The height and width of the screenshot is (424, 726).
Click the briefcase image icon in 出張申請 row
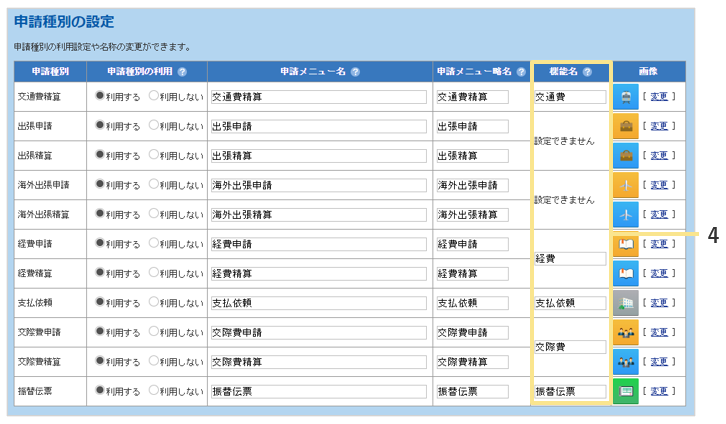click(625, 126)
